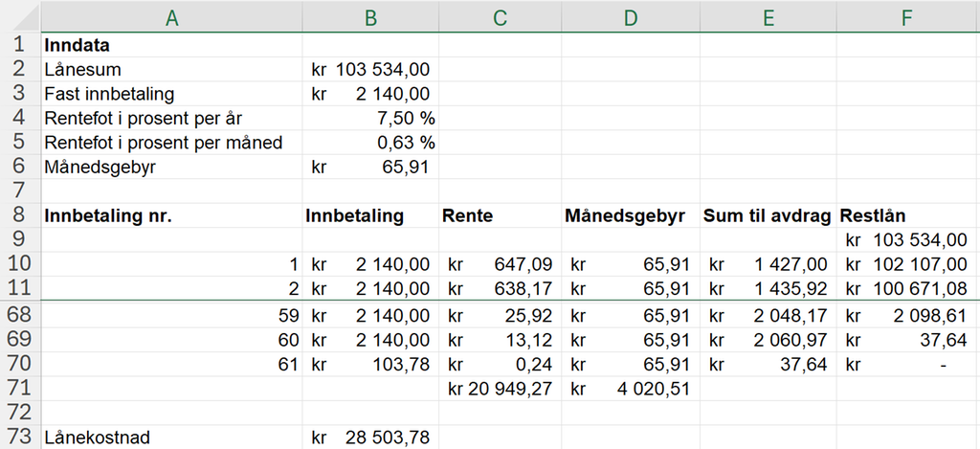Image resolution: width=980 pixels, height=449 pixels.
Task: Select column A header
Action: pos(171,16)
